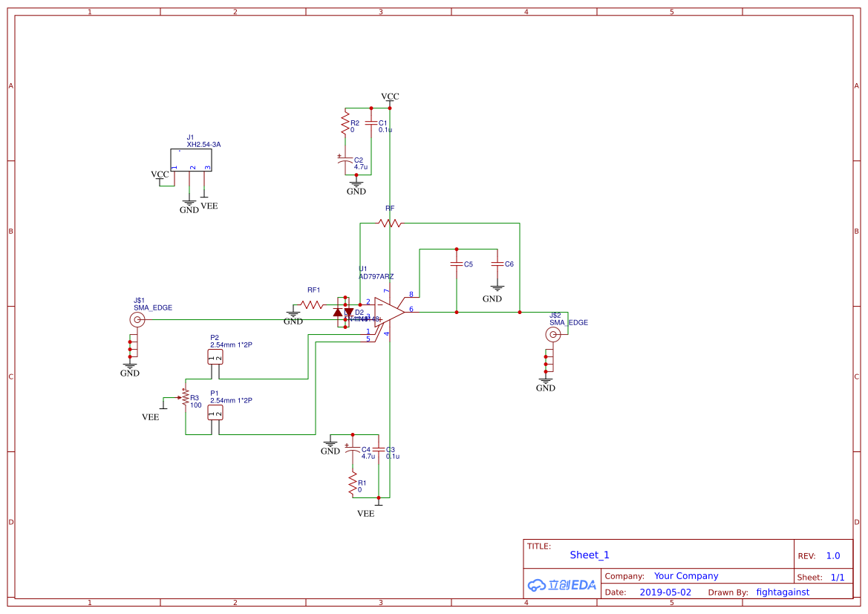Click the 'TITLE:' field label

pyautogui.click(x=538, y=546)
